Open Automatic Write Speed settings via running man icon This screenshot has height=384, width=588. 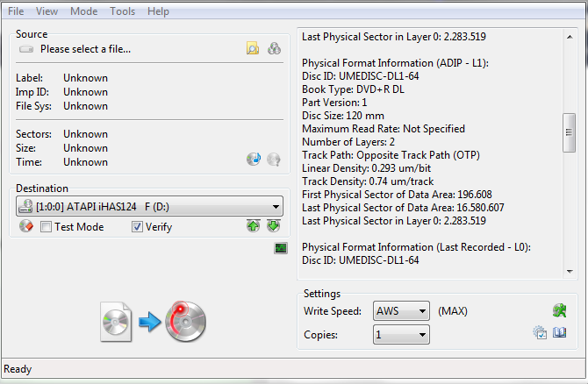(x=560, y=310)
